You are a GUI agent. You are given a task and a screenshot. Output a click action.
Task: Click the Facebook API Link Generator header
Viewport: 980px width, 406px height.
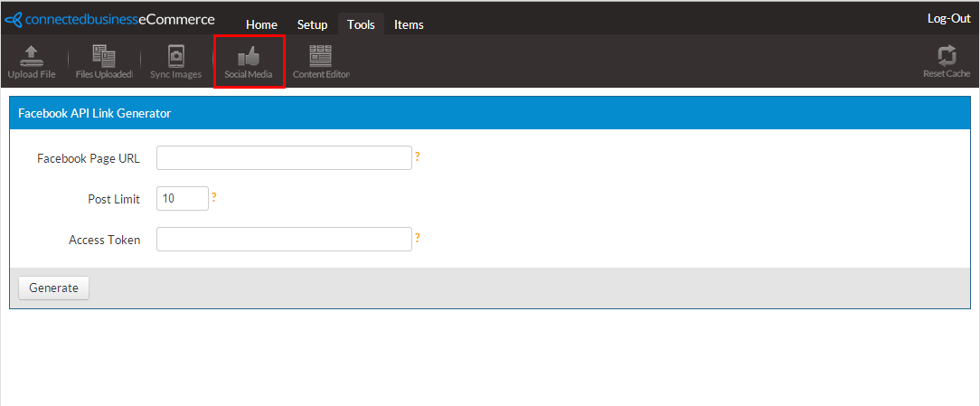490,113
